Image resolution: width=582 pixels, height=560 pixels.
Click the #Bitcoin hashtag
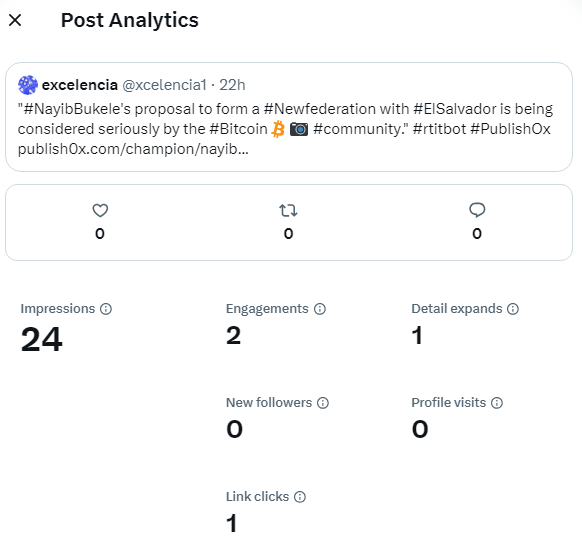coord(238,129)
